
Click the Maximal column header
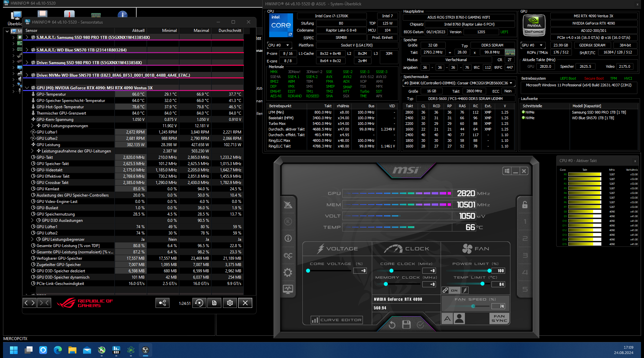click(195, 31)
